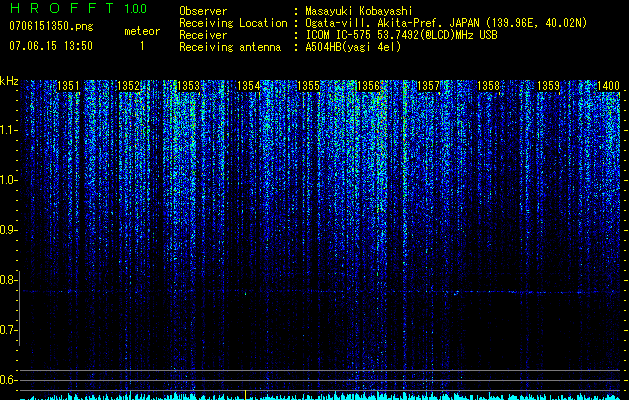This screenshot has width=629, height=400.
Task: Select the filename 0706151350.png
Action: tap(51, 26)
